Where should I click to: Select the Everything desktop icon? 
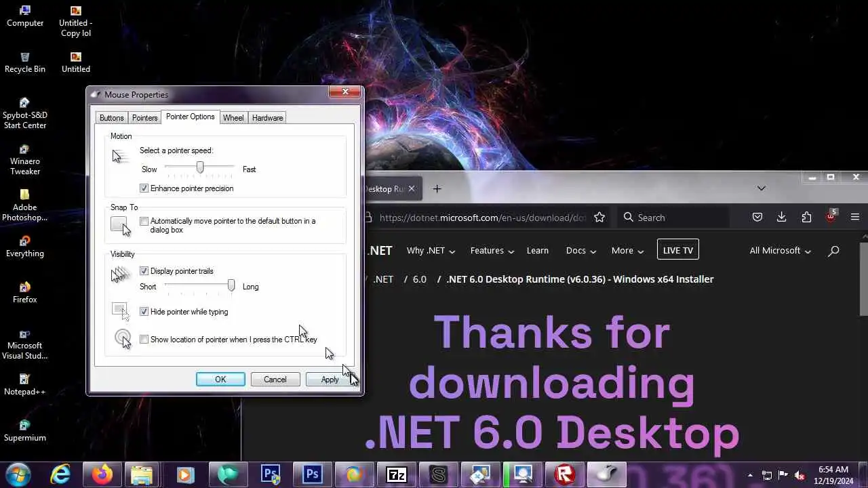(x=25, y=247)
